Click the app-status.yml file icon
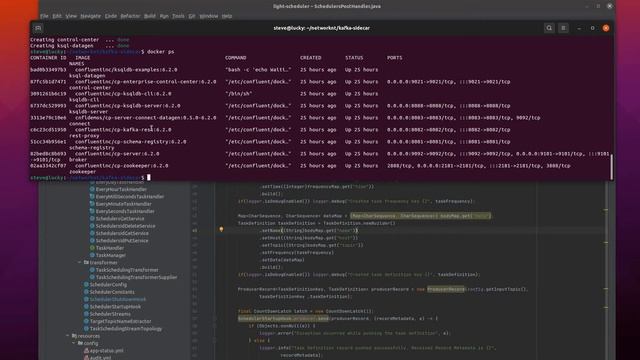Image resolution: width=640 pixels, height=360 pixels. [86, 351]
